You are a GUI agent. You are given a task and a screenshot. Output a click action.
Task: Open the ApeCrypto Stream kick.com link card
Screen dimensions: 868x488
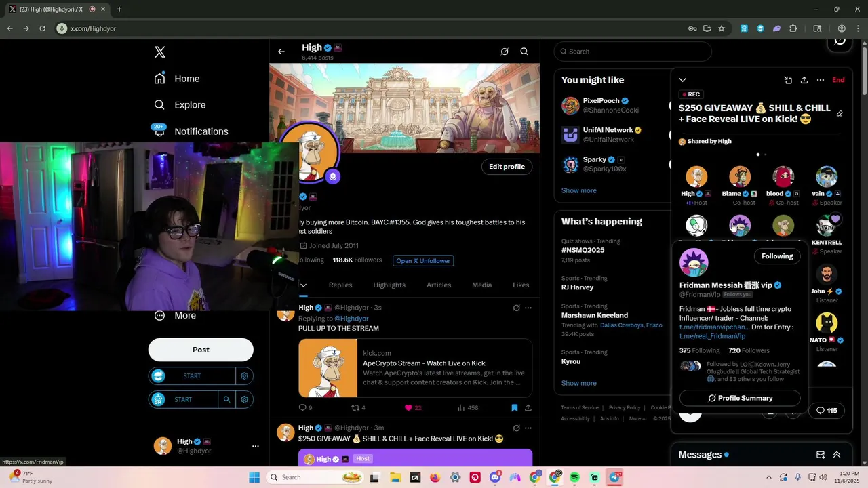click(415, 368)
